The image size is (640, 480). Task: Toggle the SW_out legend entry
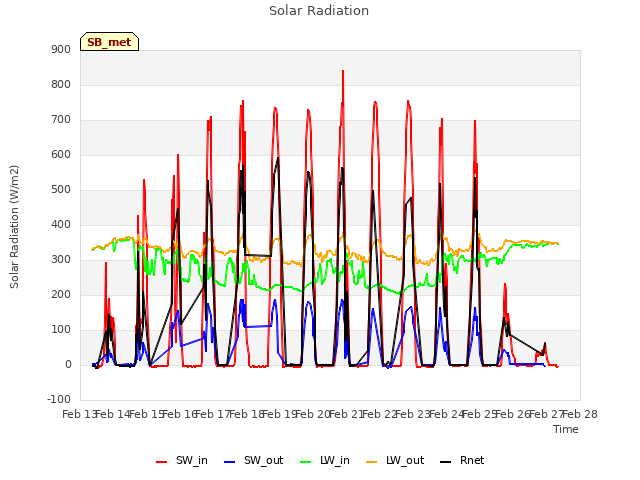pos(253,461)
